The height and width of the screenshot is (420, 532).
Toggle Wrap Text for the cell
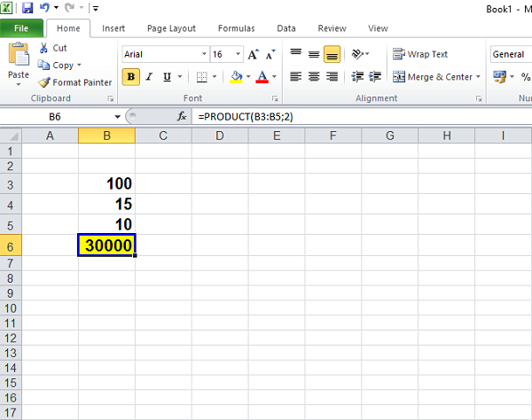point(421,54)
